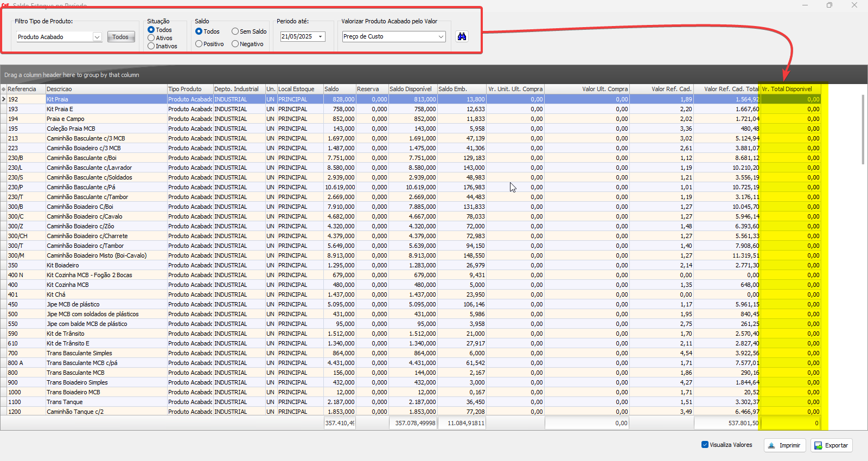Click the Exportar spreadsheet icon
Viewport: 868px width, 461px height.
818,445
